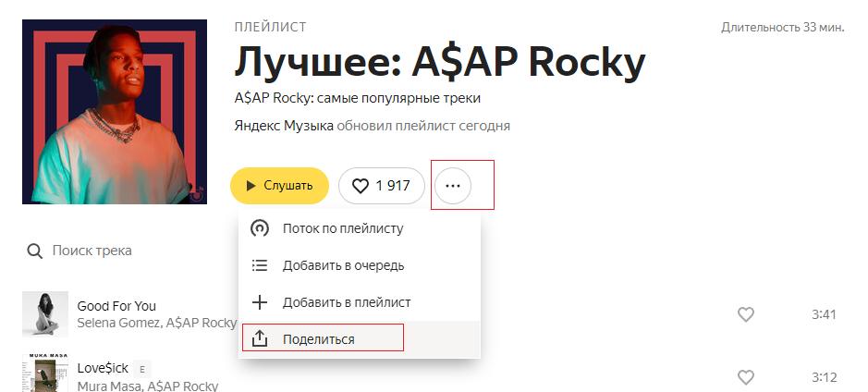
Task: Open the three-dots more options button
Action: (x=453, y=186)
